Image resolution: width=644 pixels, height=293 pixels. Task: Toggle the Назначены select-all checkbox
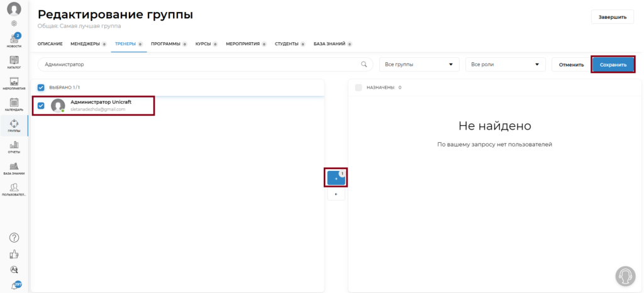click(358, 87)
